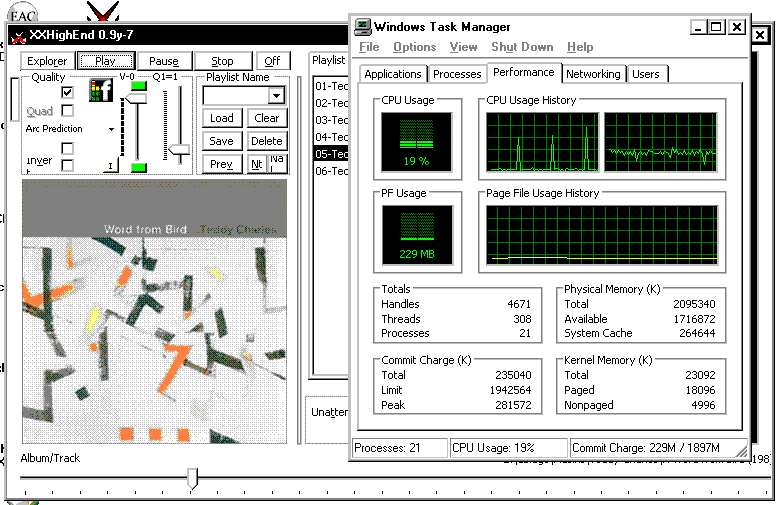The height and width of the screenshot is (505, 779).
Task: Click the V-0 volume slider handle
Action: pos(135,98)
